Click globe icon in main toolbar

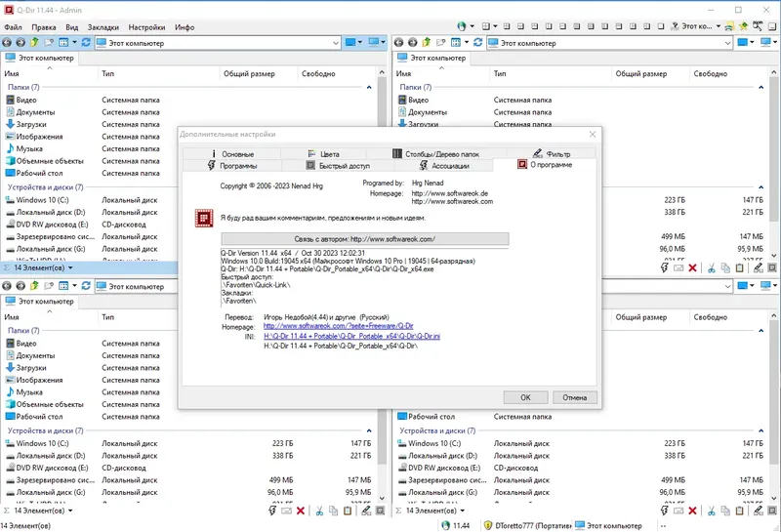click(x=462, y=26)
